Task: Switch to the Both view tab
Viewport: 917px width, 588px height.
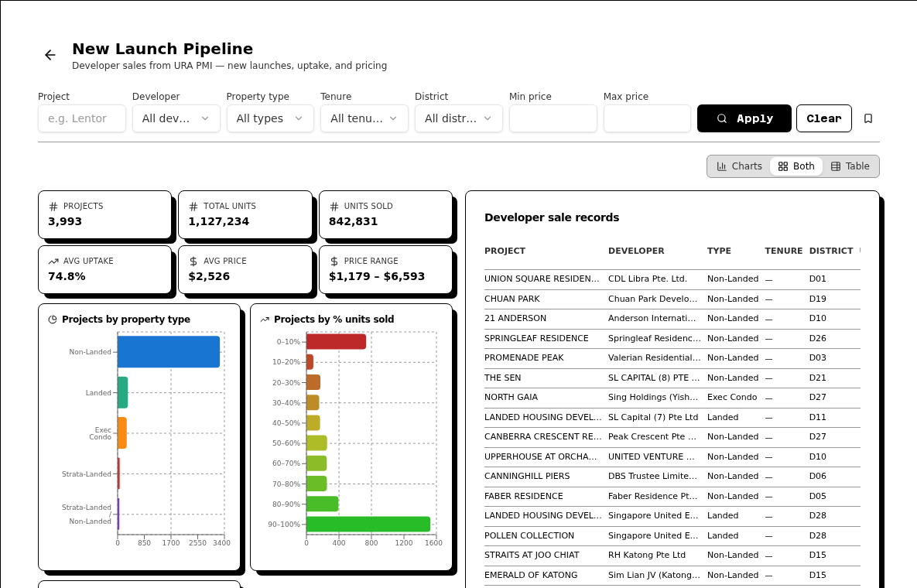Action: 796,166
